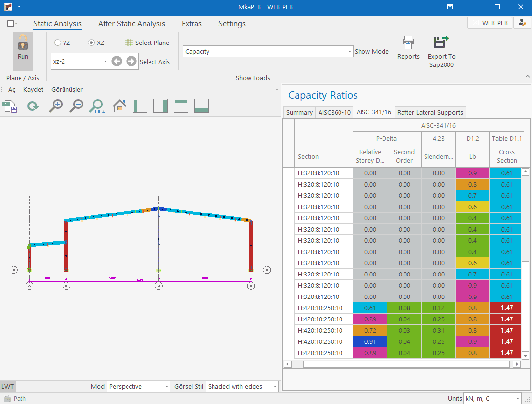This screenshot has width=532, height=404.
Task: Select the XZ plane radio button
Action: [91, 43]
